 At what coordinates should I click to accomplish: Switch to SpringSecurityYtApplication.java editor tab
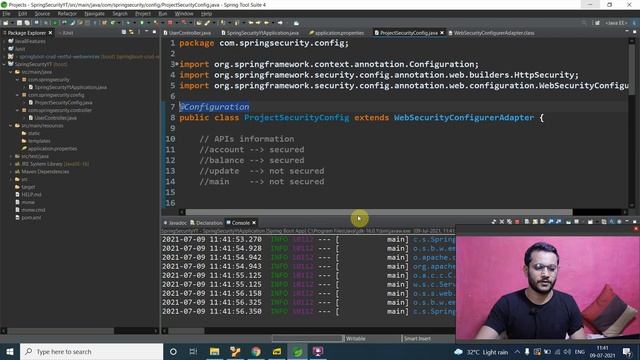pyautogui.click(x=260, y=33)
